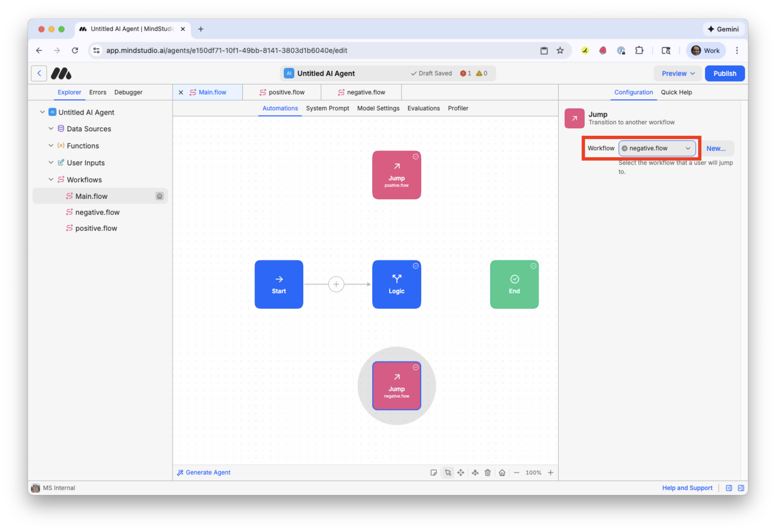This screenshot has width=776, height=532.
Task: Select the sticky note tool in canvas toolbar
Action: pos(434,473)
